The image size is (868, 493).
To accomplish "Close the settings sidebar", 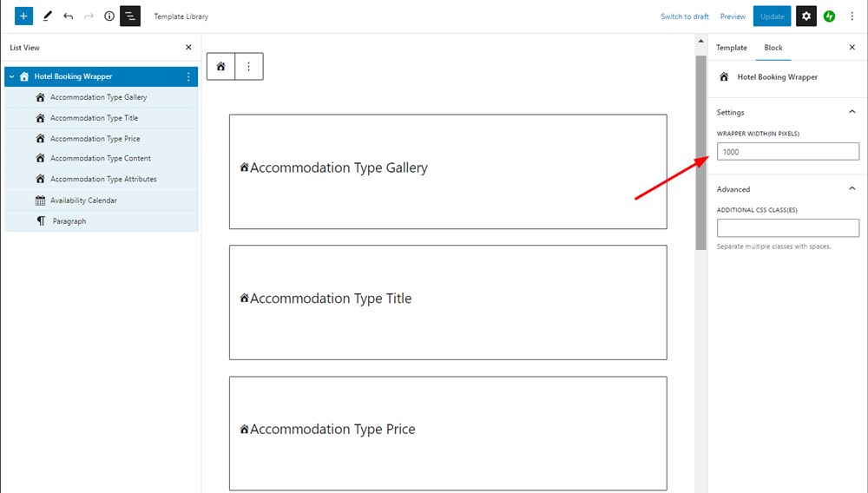I will (x=852, y=47).
